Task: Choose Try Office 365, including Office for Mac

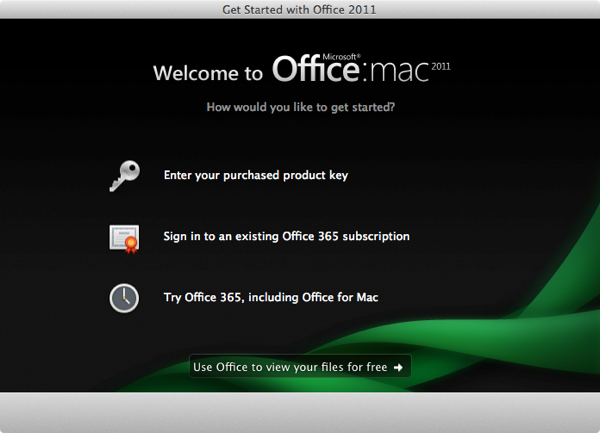Action: 271,297
